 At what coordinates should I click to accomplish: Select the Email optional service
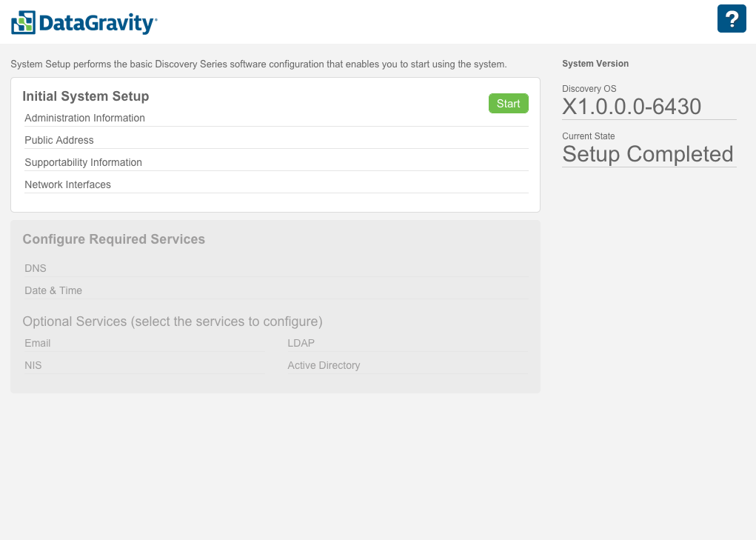(x=38, y=343)
